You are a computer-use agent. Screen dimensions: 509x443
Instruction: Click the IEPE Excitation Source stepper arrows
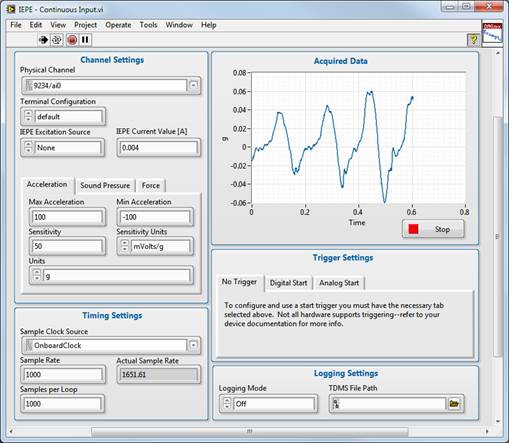point(28,147)
